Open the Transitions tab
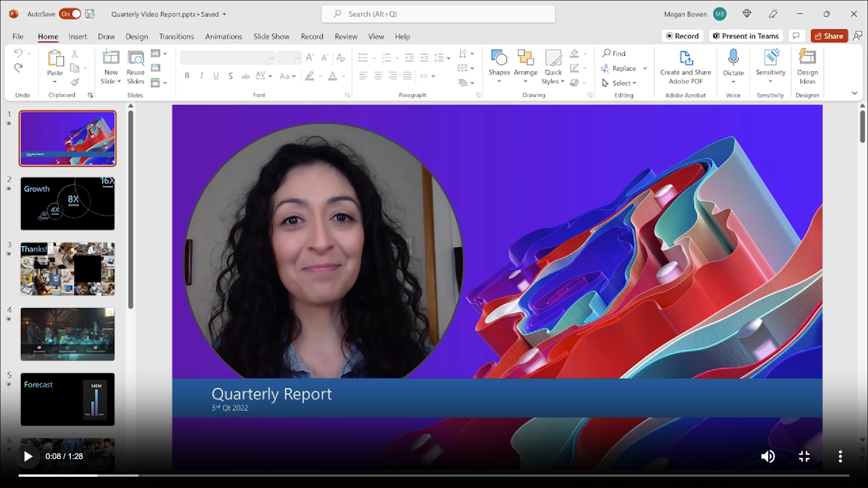Viewport: 868px width, 488px height. tap(176, 37)
